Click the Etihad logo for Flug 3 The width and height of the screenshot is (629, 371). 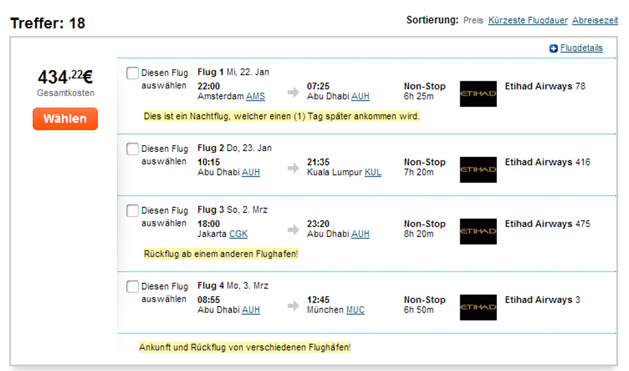478,231
